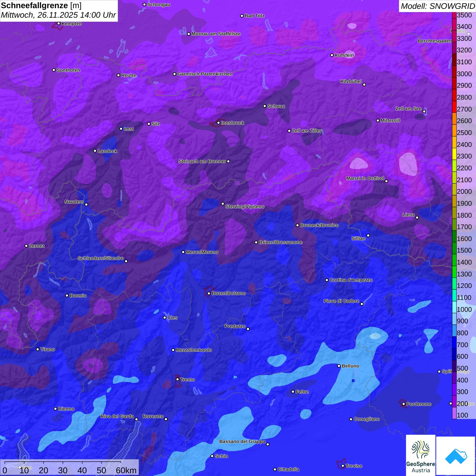Select the 3500 m legend color
Image resolution: width=476 pixels, height=476 pixels.
tap(454, 15)
